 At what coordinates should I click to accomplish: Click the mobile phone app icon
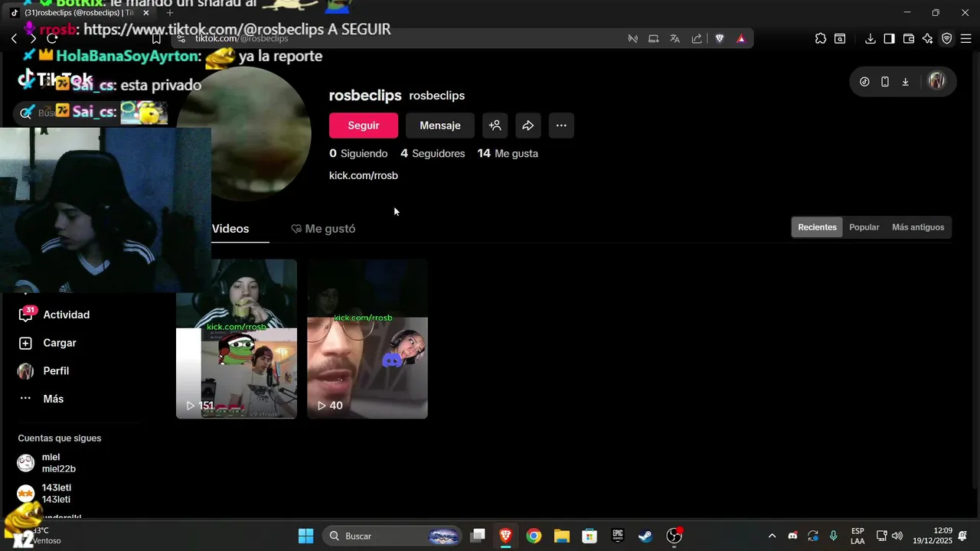tap(885, 82)
